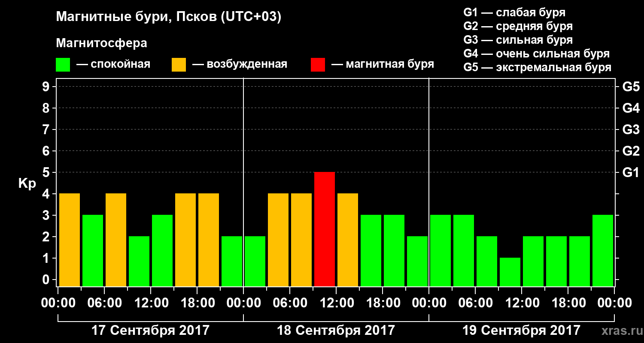Click the '12:00' label under 18 September
644x343 pixels.
[337, 303]
